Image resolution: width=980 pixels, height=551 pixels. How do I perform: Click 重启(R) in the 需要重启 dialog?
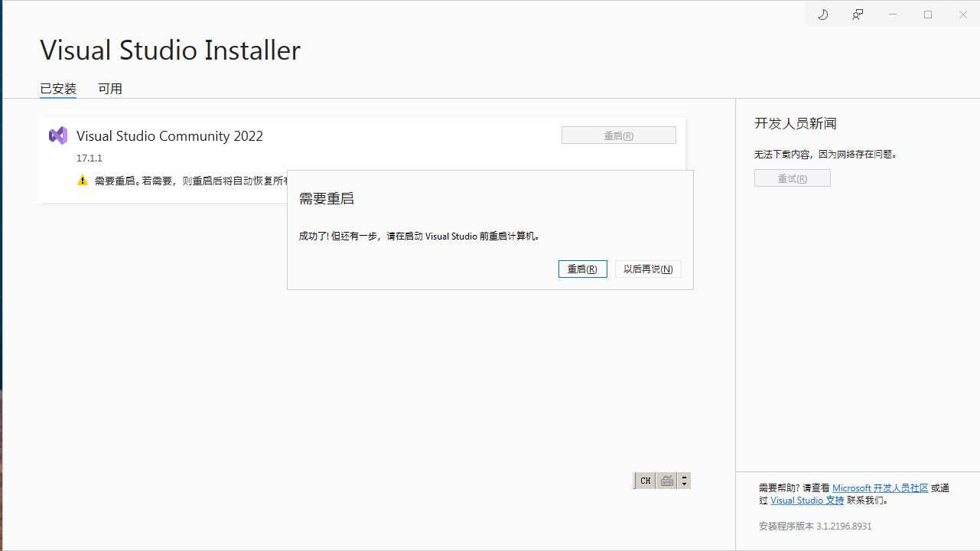[582, 269]
